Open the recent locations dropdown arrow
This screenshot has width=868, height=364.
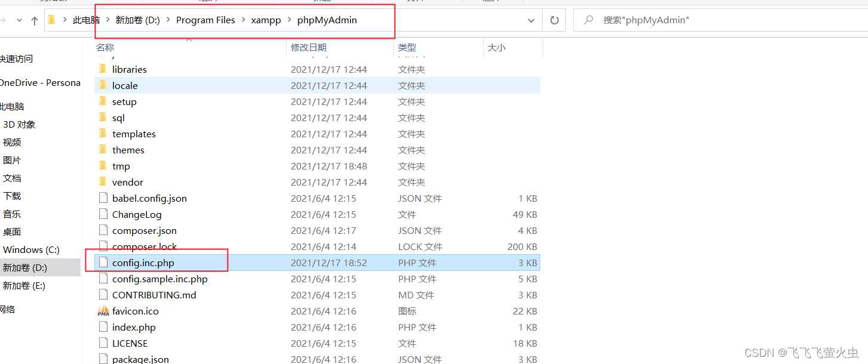[19, 21]
